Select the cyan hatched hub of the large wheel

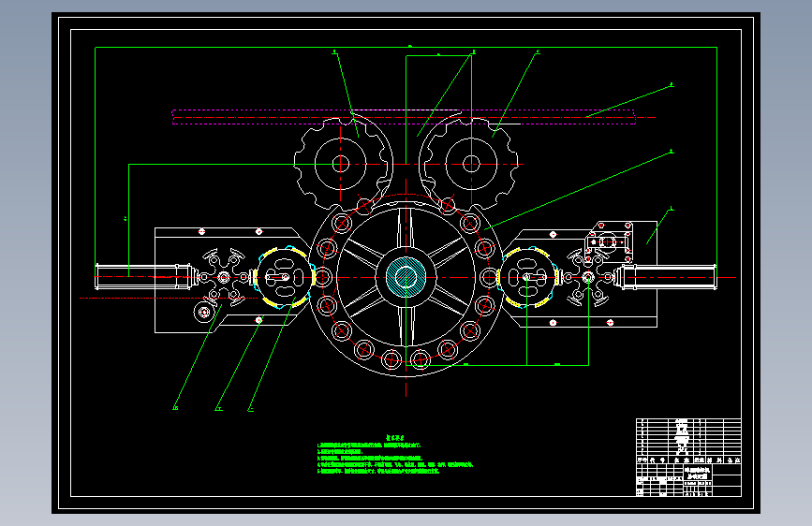click(x=406, y=277)
